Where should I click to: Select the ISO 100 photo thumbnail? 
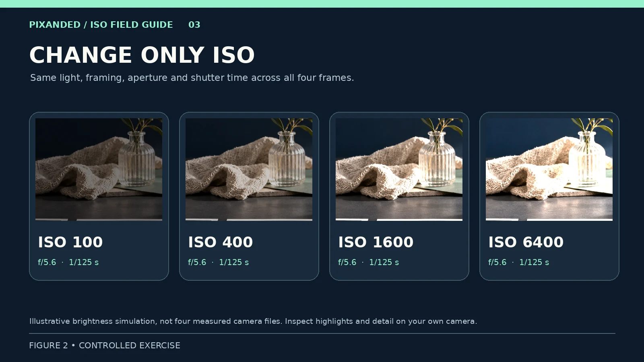pyautogui.click(x=99, y=169)
